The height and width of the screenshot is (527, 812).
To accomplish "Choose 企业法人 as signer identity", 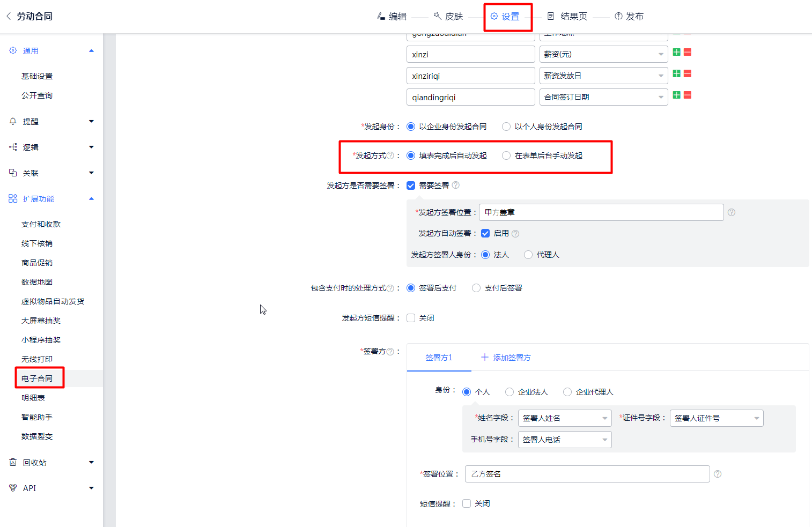I will click(510, 392).
